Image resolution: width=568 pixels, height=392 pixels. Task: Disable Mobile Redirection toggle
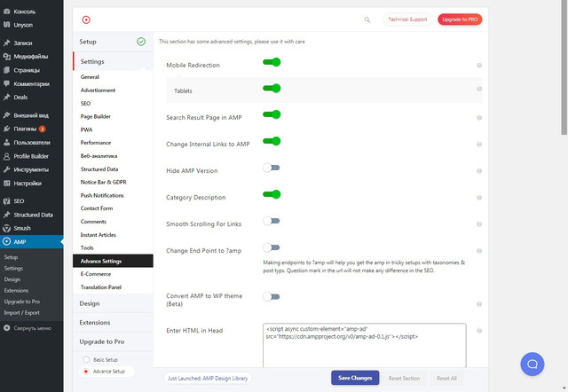click(x=272, y=62)
